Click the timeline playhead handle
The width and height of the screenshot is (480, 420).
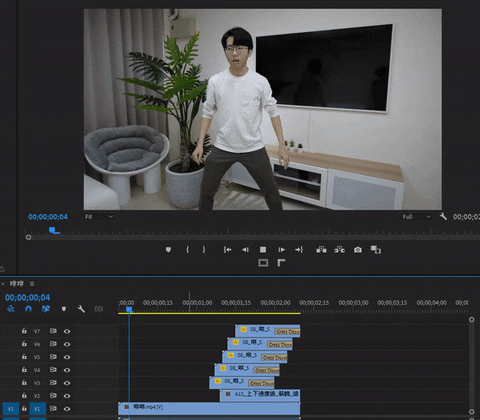[x=129, y=310]
